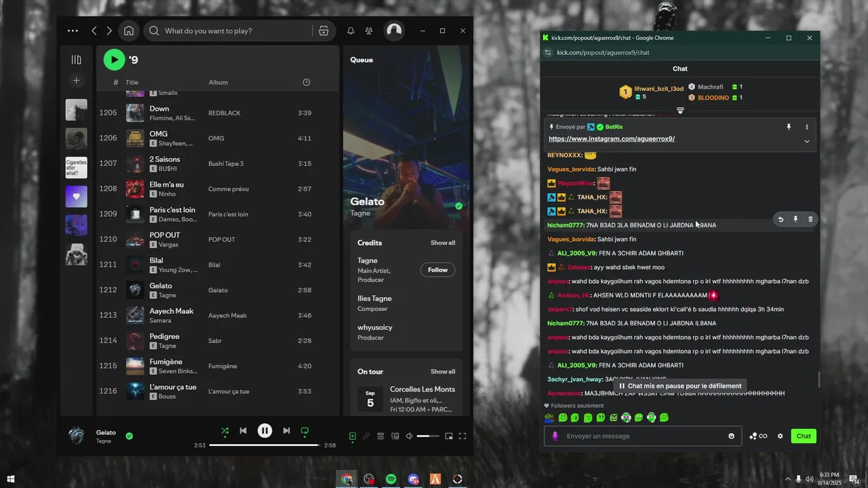
Task: Go back in Spotify navigation
Action: click(x=94, y=30)
